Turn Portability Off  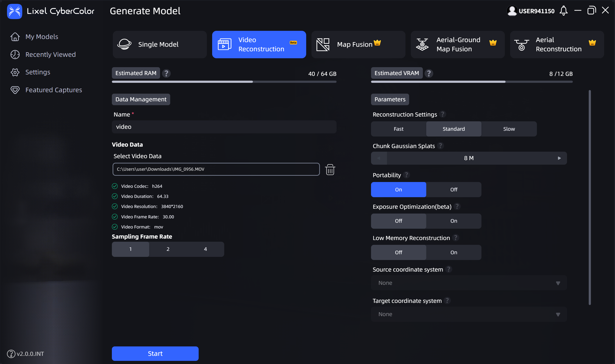(x=454, y=190)
